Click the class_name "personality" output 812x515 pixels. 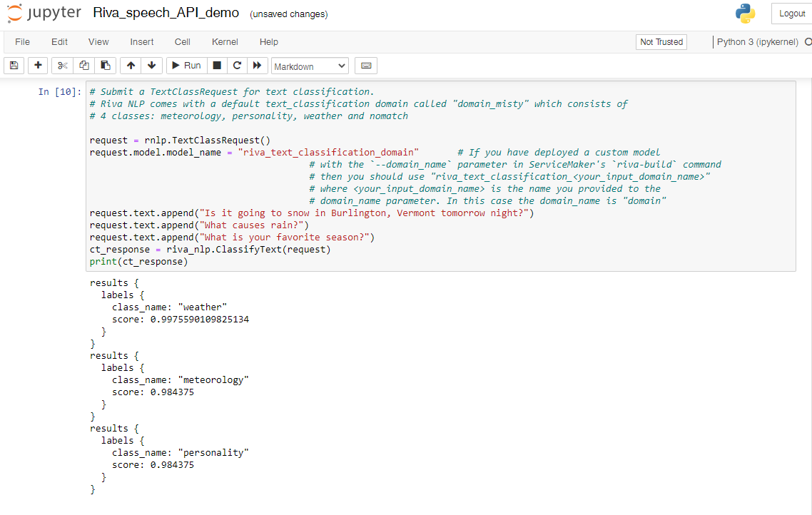click(181, 452)
